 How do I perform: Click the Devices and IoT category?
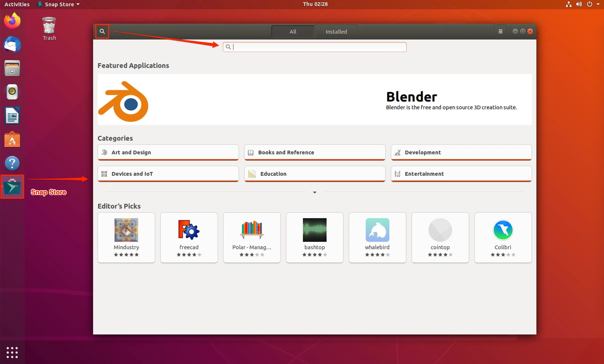point(168,173)
